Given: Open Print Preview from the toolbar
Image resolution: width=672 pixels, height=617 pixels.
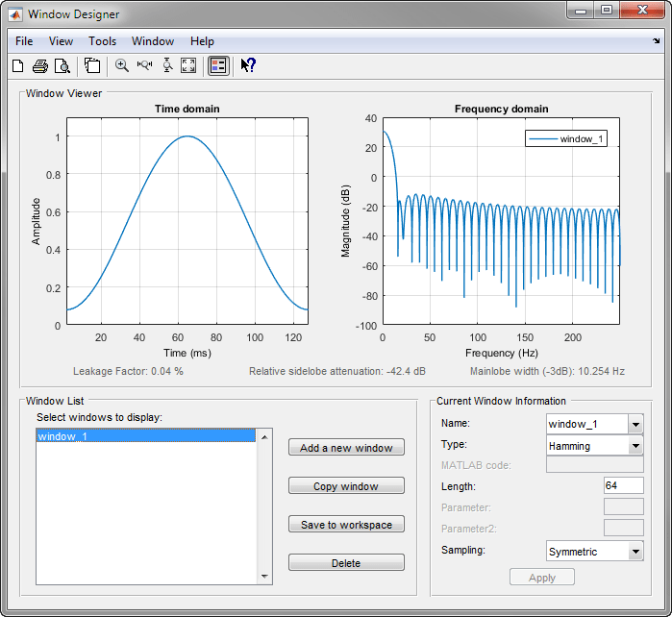Looking at the screenshot, I should tap(62, 66).
